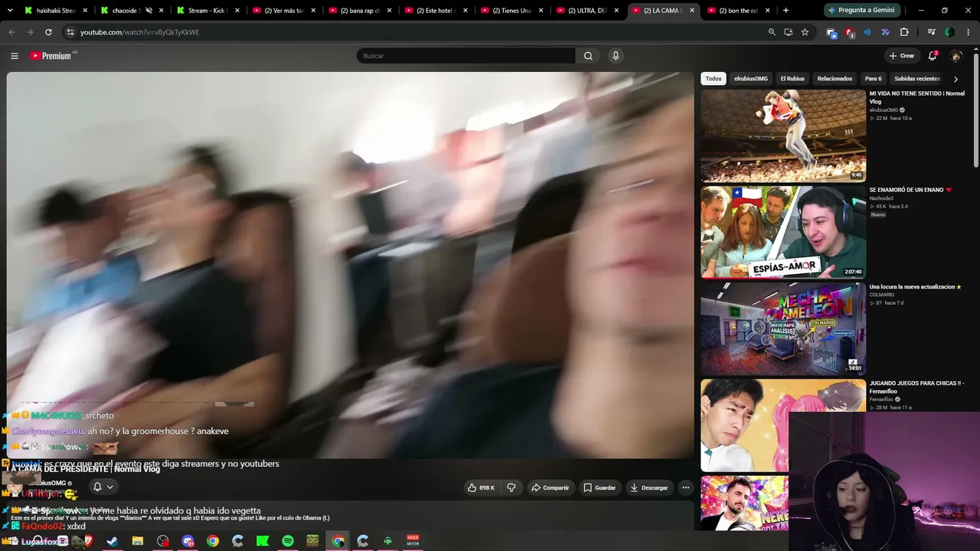This screenshot has width=980, height=551.
Task: Open Chrome media controls icon
Action: (x=931, y=32)
